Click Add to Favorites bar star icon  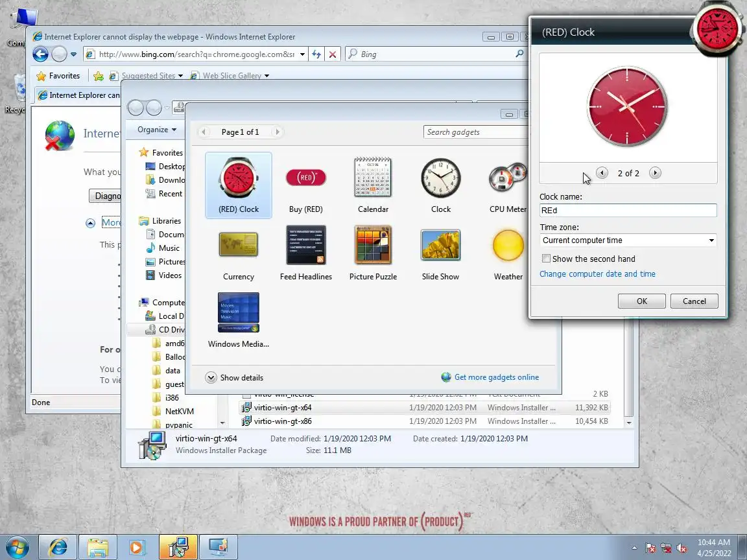pos(99,76)
